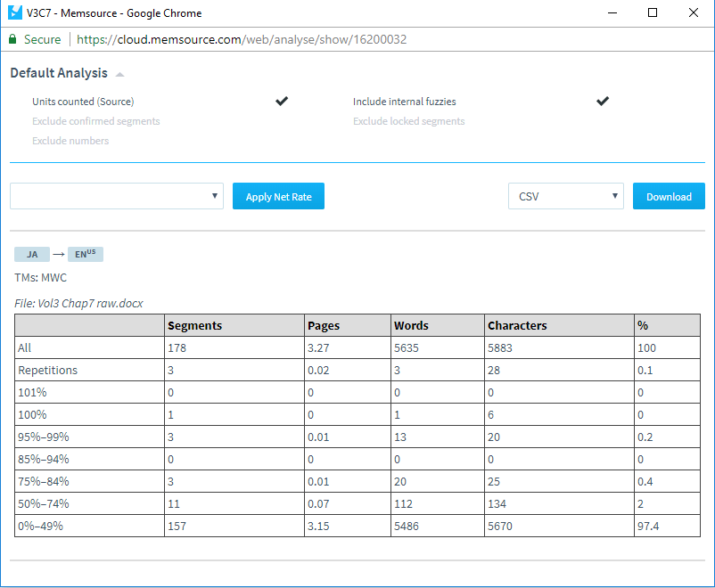Image resolution: width=715 pixels, height=588 pixels.
Task: Click the Exclude numbers option
Action: 70,141
